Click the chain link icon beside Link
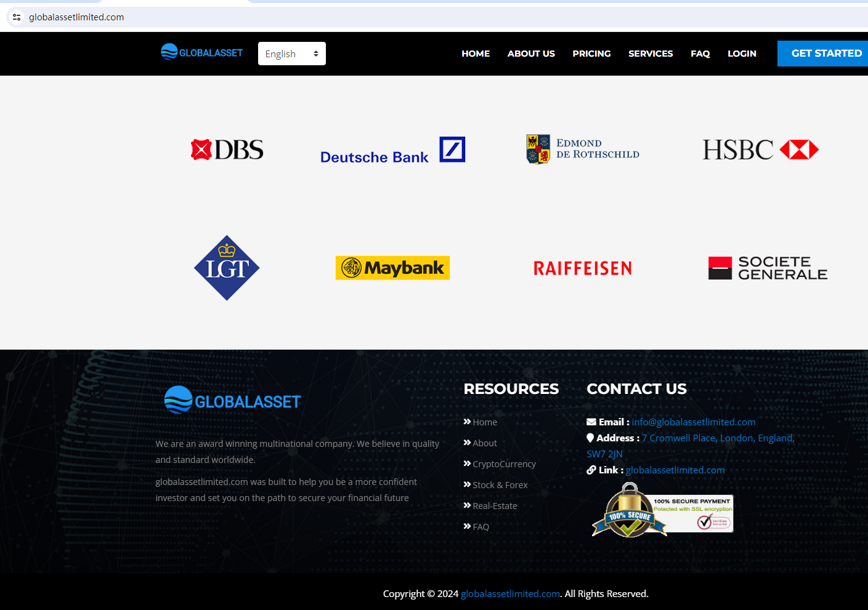The image size is (868, 610). (591, 470)
